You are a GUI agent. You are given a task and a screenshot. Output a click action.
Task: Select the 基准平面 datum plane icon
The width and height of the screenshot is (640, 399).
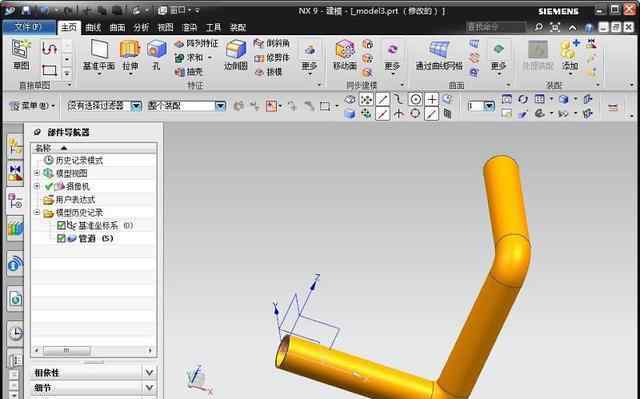pos(99,49)
